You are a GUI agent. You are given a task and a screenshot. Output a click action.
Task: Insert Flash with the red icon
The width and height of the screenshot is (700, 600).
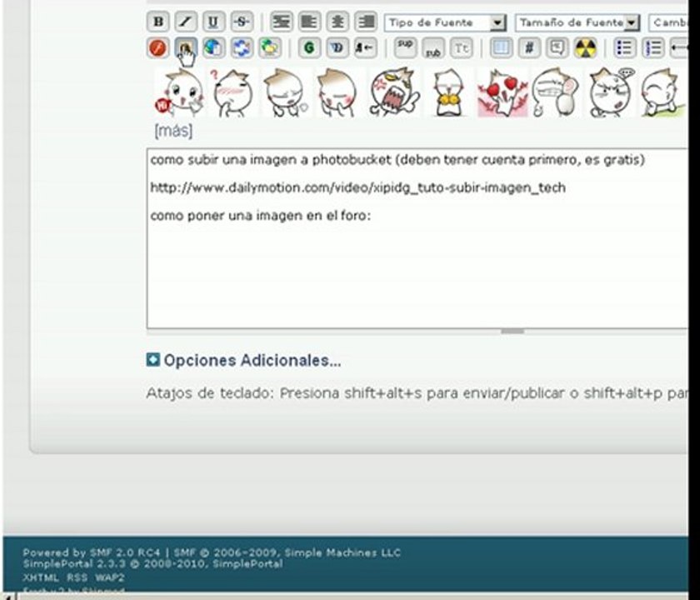click(157, 47)
